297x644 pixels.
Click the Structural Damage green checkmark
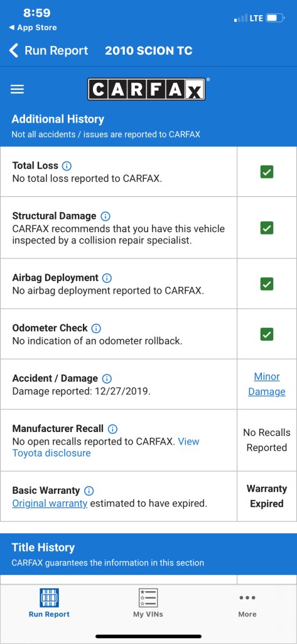(267, 228)
